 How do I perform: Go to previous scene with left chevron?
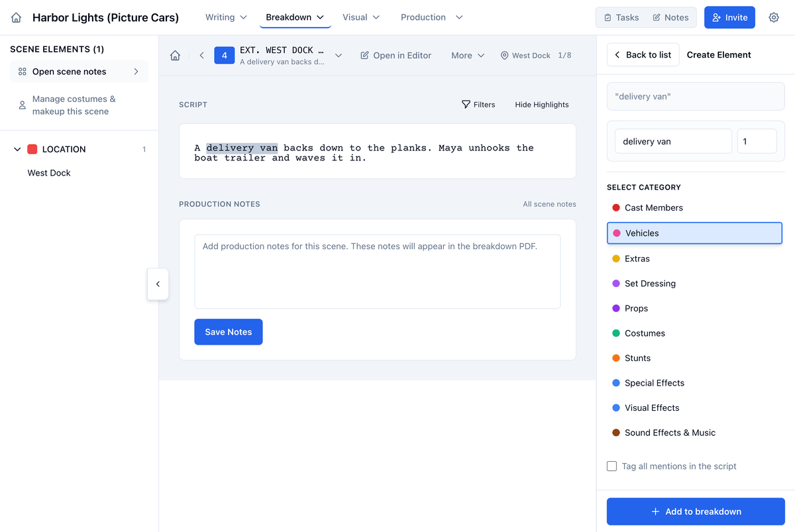pyautogui.click(x=202, y=56)
